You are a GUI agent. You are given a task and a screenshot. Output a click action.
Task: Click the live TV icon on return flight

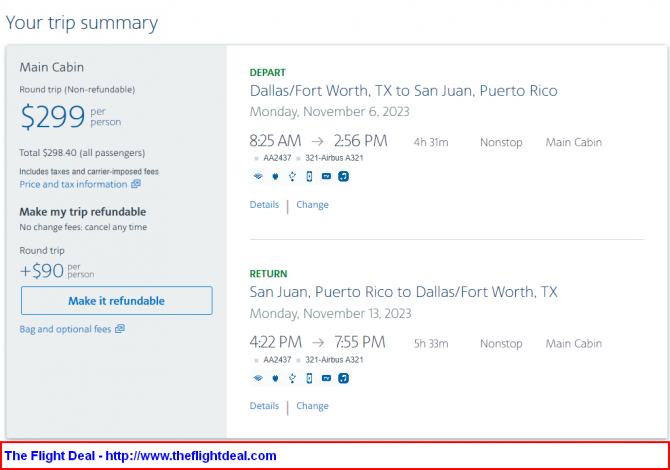point(326,378)
